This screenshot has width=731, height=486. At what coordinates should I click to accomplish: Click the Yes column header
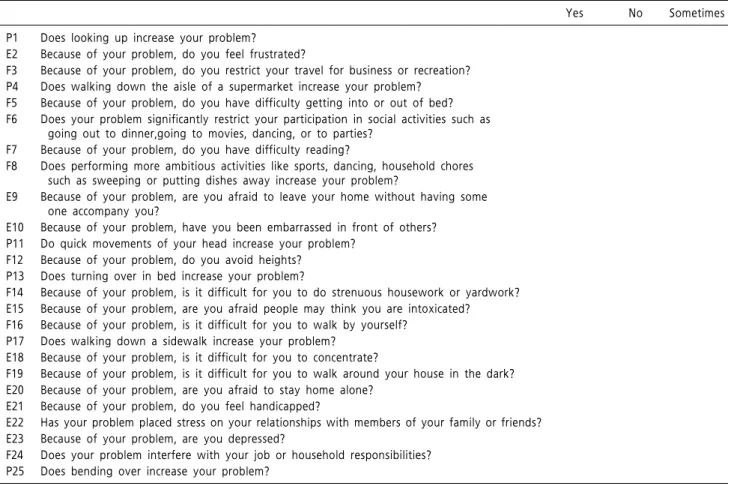[x=574, y=13]
